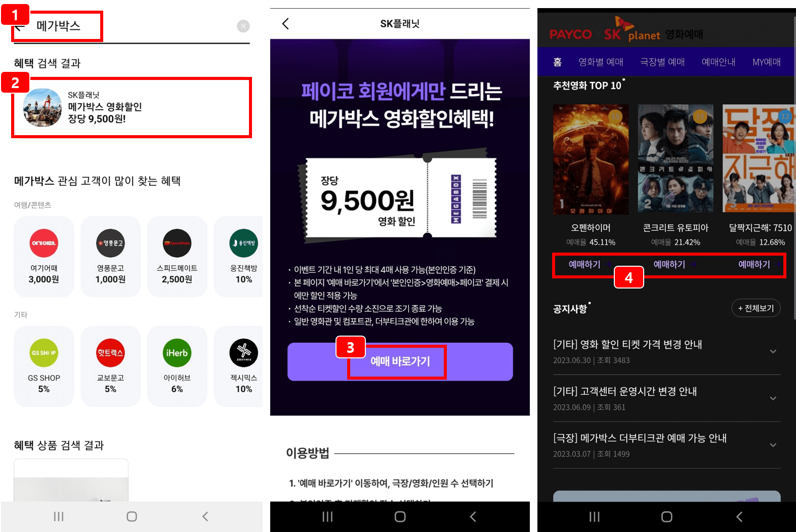Tap recent apps icon on left phone

point(59,516)
